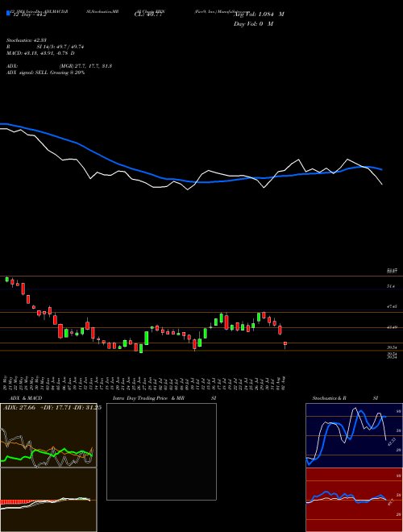Screen dimensions: 403x532
Task: Click the 47.45 price axis label
Action: click(392, 306)
